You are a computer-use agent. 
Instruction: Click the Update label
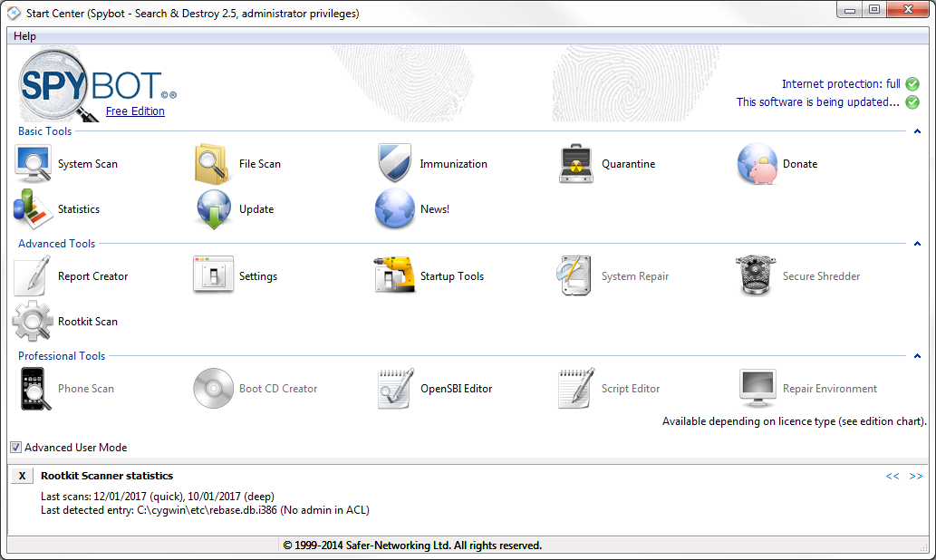(x=256, y=209)
